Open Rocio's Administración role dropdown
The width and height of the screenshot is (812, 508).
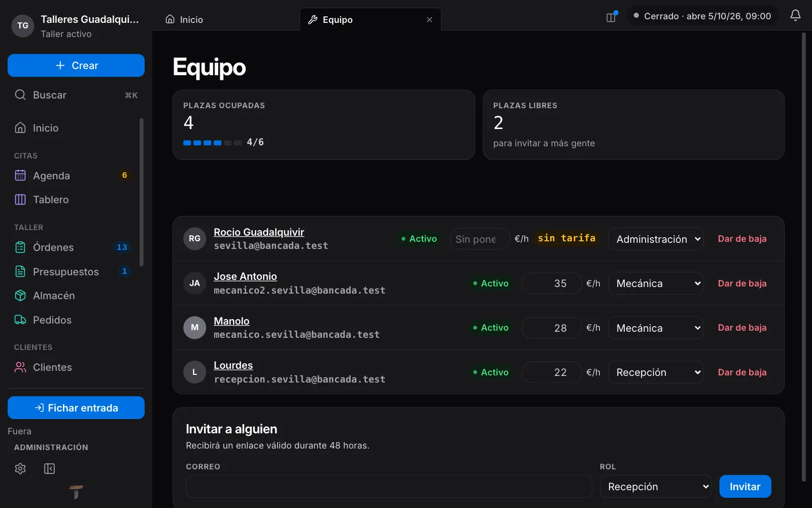pyautogui.click(x=656, y=239)
